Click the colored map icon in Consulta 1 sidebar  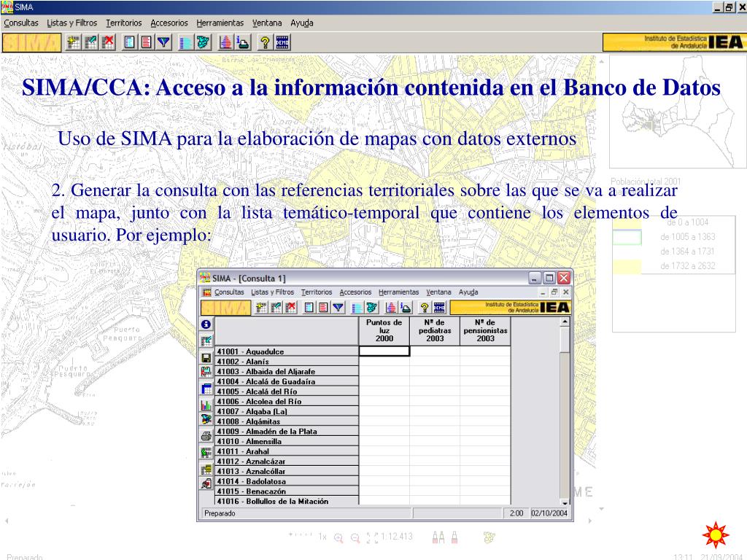(x=206, y=419)
